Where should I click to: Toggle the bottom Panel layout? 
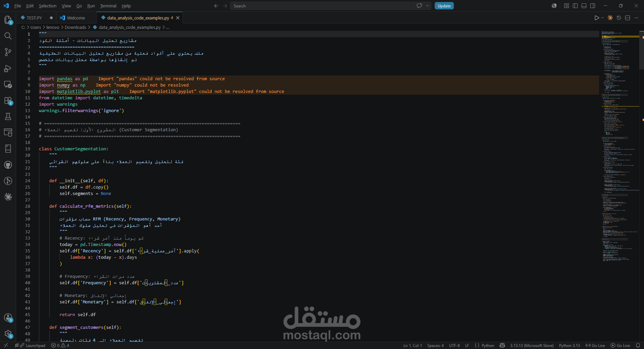(584, 6)
